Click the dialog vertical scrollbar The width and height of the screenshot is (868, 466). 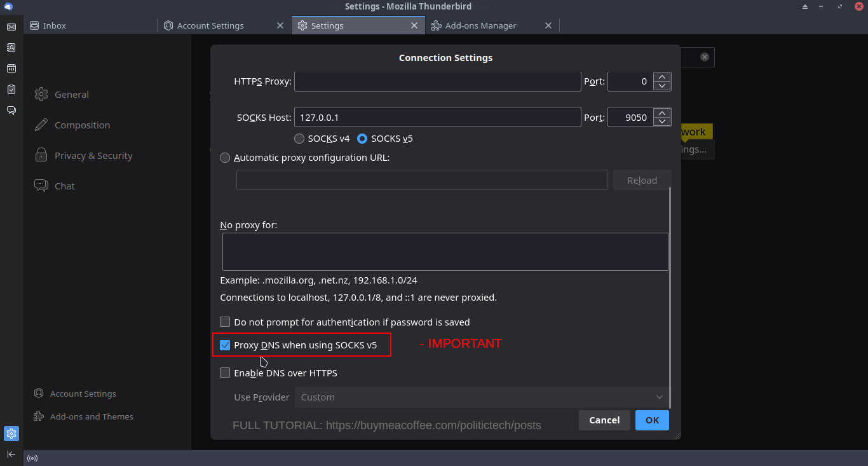pos(671,299)
